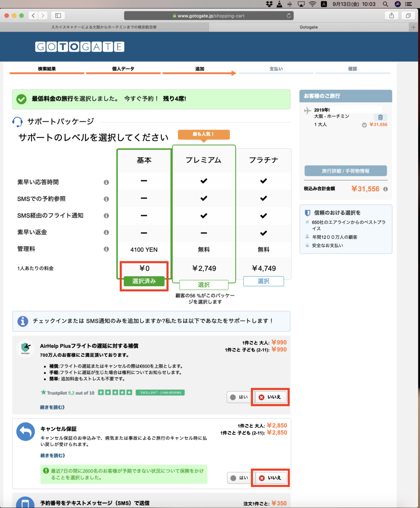Click info icon next to 素早い応答時間
The image size is (420, 508).
tap(106, 182)
